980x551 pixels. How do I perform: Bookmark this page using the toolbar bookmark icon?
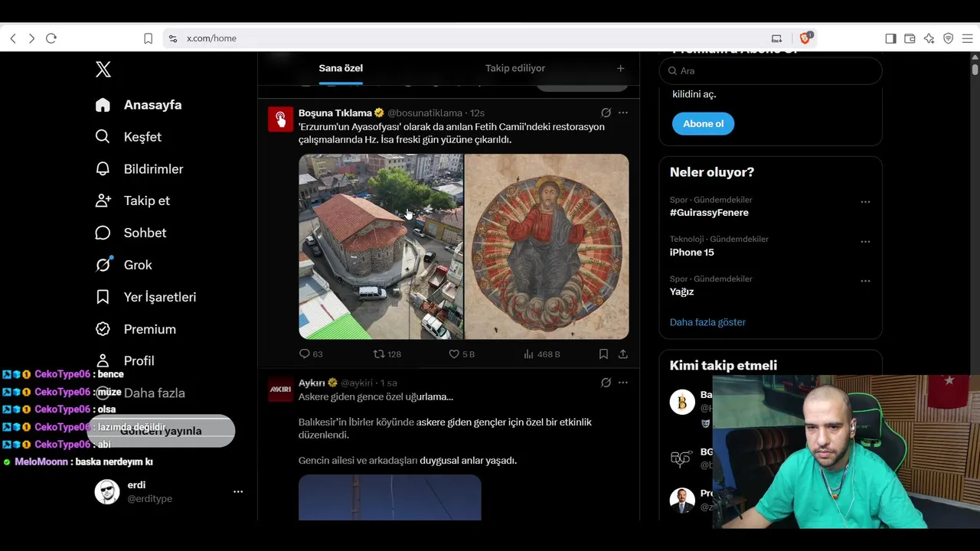click(148, 38)
